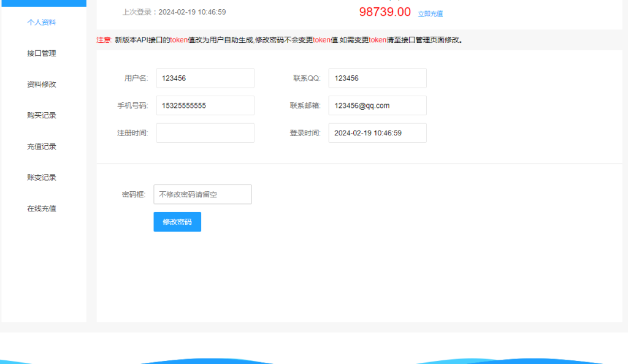Focus the empty 注册时间 field

(205, 133)
